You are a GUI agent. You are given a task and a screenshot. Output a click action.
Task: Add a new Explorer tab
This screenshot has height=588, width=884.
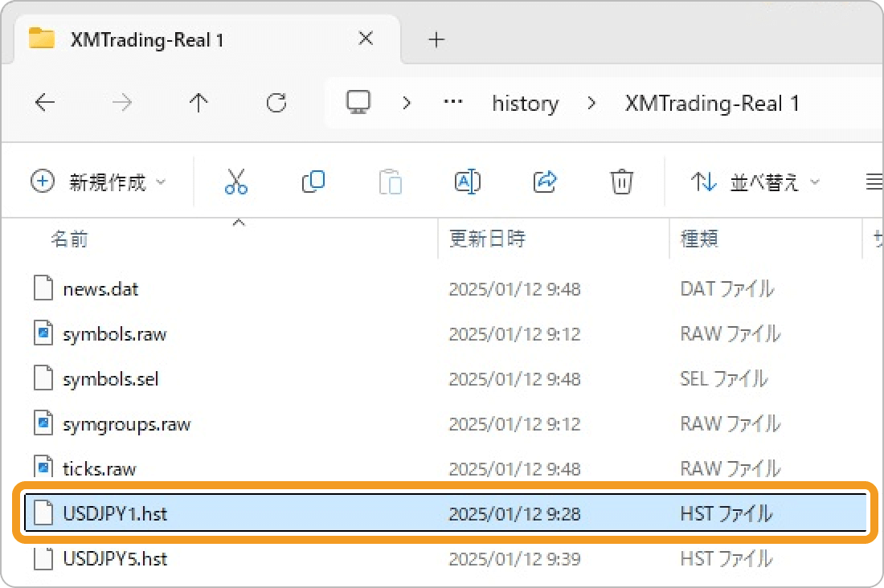[x=436, y=39]
